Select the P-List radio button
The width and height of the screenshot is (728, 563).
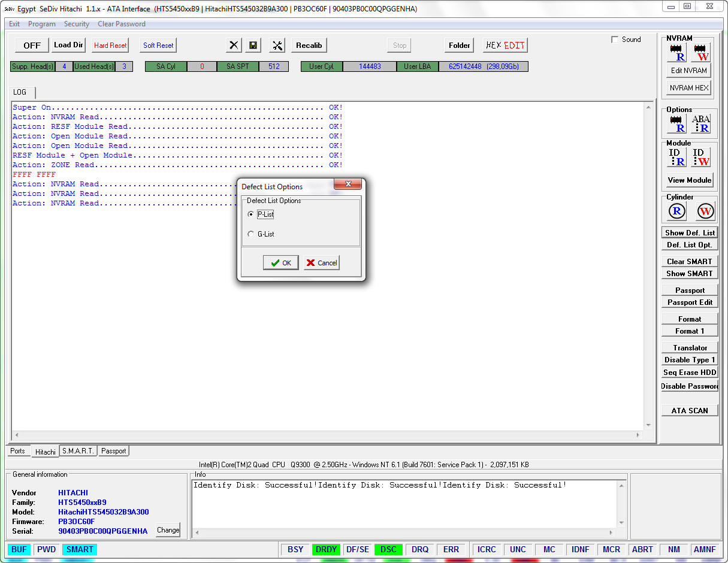coord(250,214)
